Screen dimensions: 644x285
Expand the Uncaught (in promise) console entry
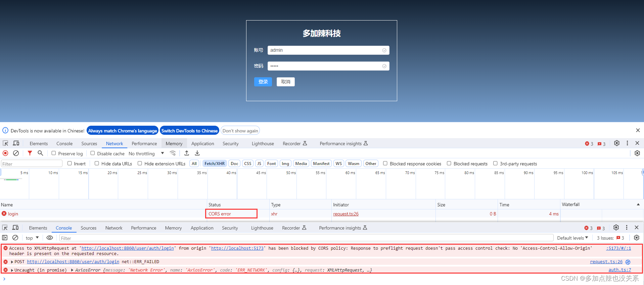tap(12, 270)
